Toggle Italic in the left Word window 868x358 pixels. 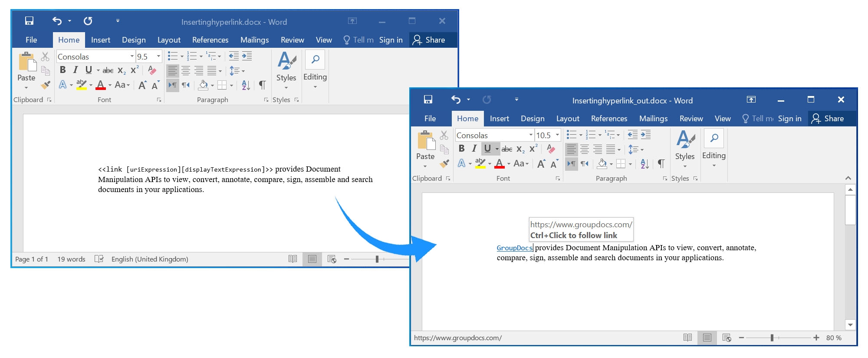76,70
